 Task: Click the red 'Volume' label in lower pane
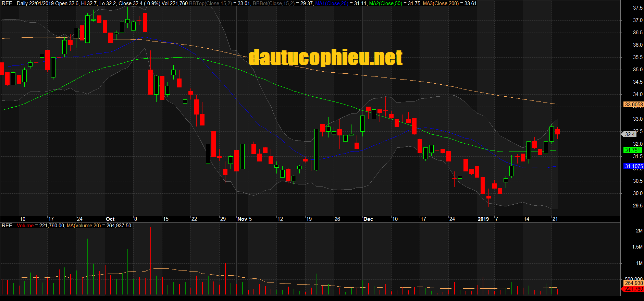point(25,226)
